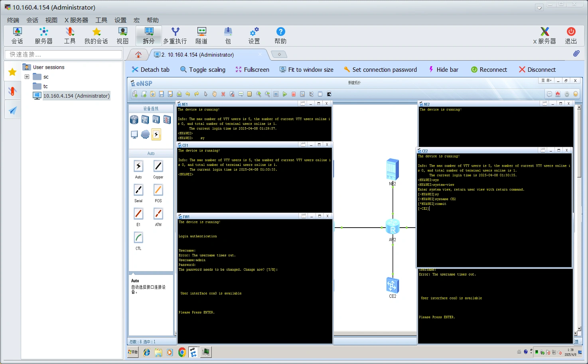Select the eNSP hand pan tool

(214, 94)
